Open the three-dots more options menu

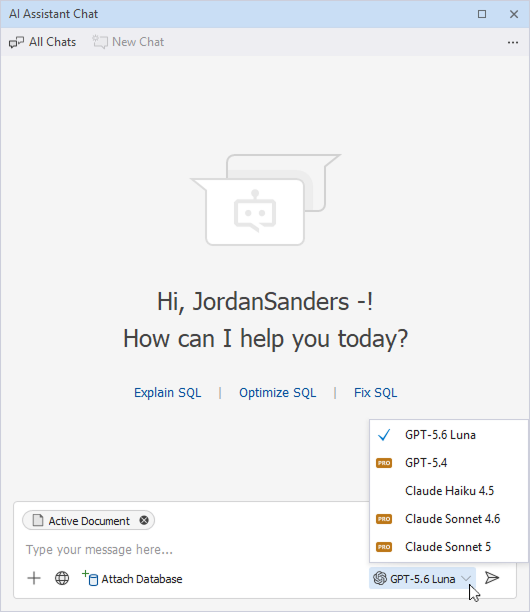pos(513,42)
